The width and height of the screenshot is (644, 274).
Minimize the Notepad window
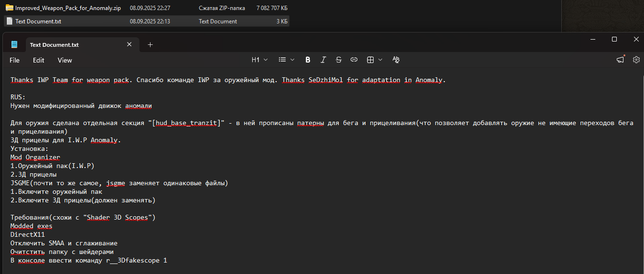click(593, 39)
